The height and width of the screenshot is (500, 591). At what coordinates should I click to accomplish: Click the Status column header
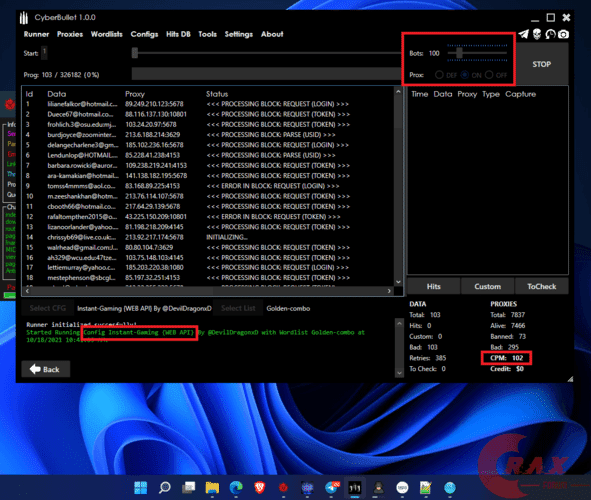pyautogui.click(x=217, y=94)
